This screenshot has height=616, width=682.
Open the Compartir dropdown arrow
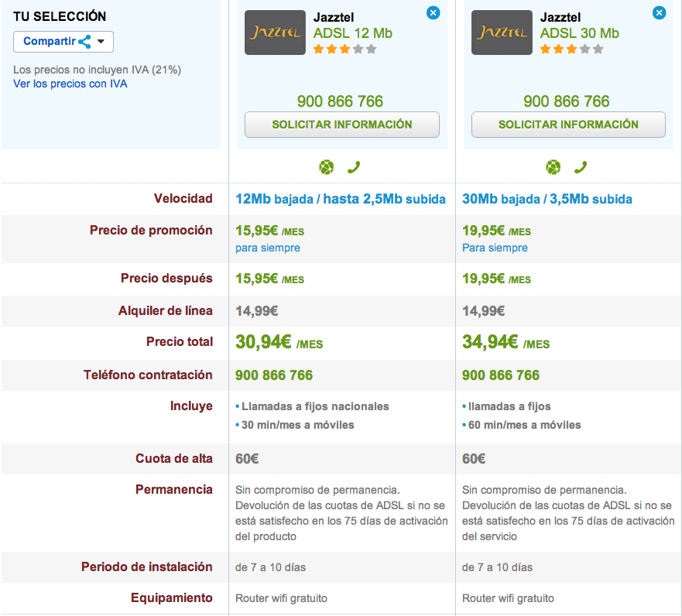[101, 42]
